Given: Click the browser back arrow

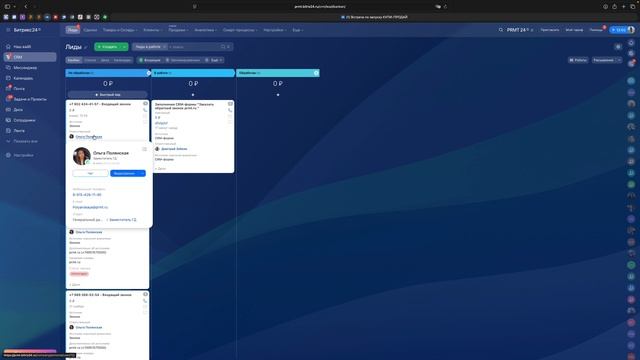Looking at the screenshot, I should pyautogui.click(x=26, y=7).
